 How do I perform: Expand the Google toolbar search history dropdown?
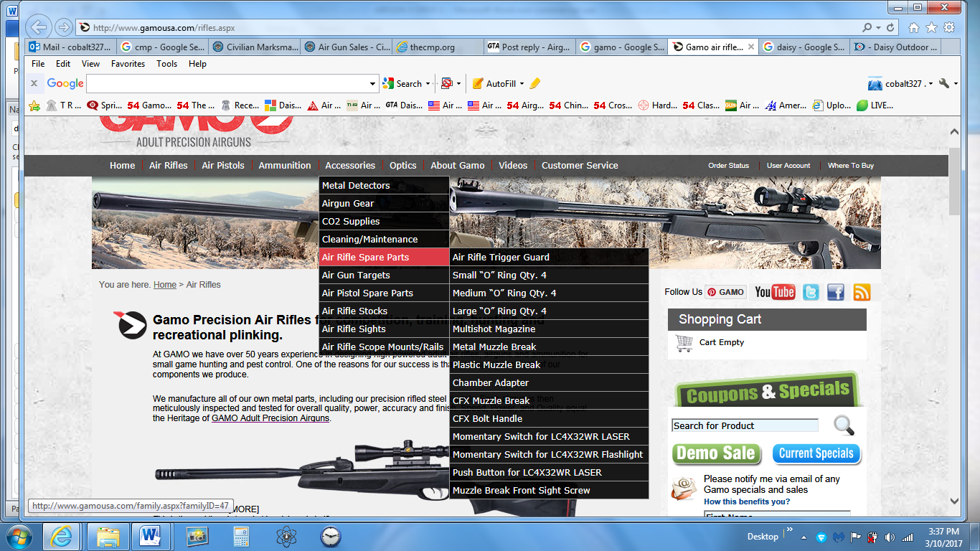pos(372,83)
